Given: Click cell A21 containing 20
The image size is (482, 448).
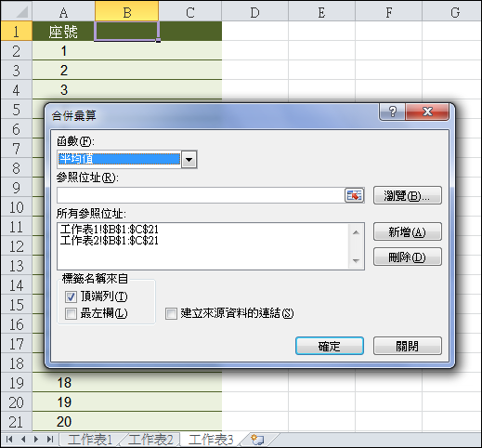Looking at the screenshot, I should (x=63, y=421).
